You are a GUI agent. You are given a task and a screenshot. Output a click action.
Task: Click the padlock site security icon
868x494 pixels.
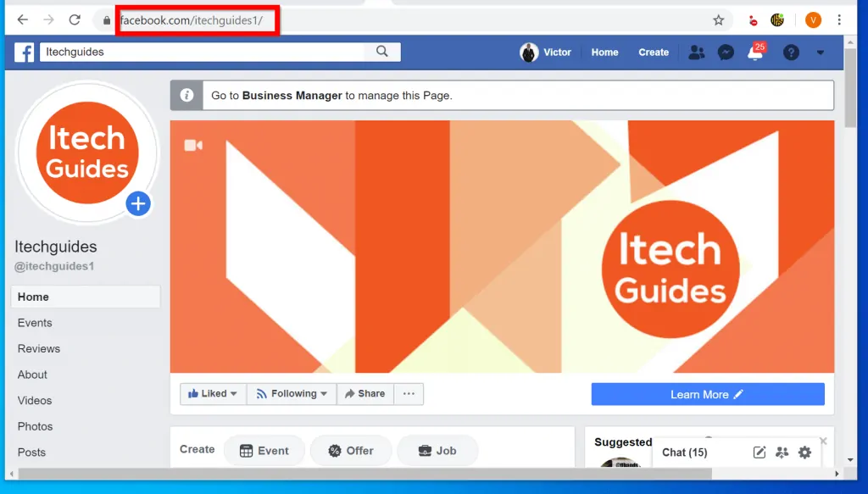(107, 20)
